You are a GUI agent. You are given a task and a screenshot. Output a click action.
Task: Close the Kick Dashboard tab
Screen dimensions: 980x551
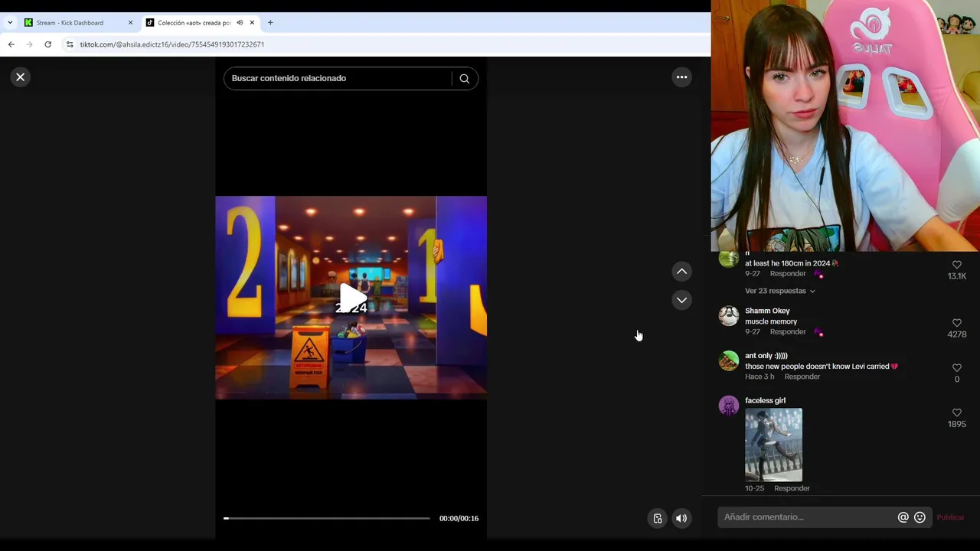point(130,23)
